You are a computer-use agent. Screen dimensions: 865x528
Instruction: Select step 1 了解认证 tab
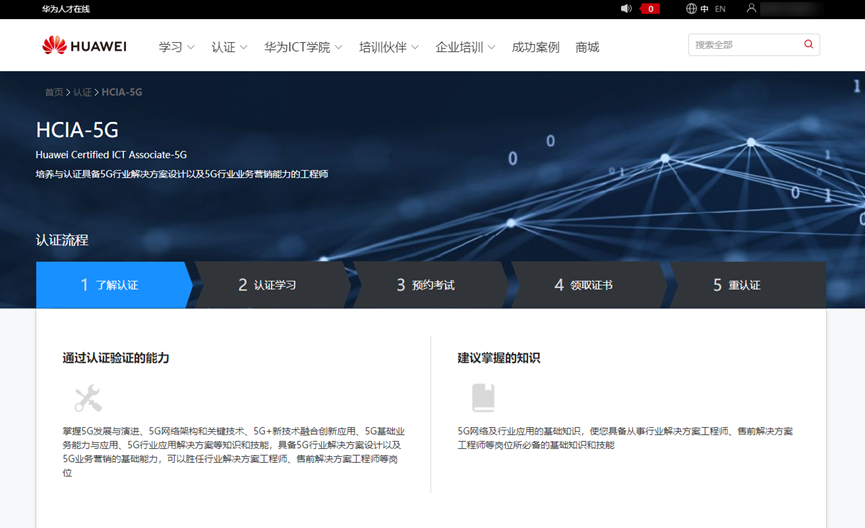113,285
